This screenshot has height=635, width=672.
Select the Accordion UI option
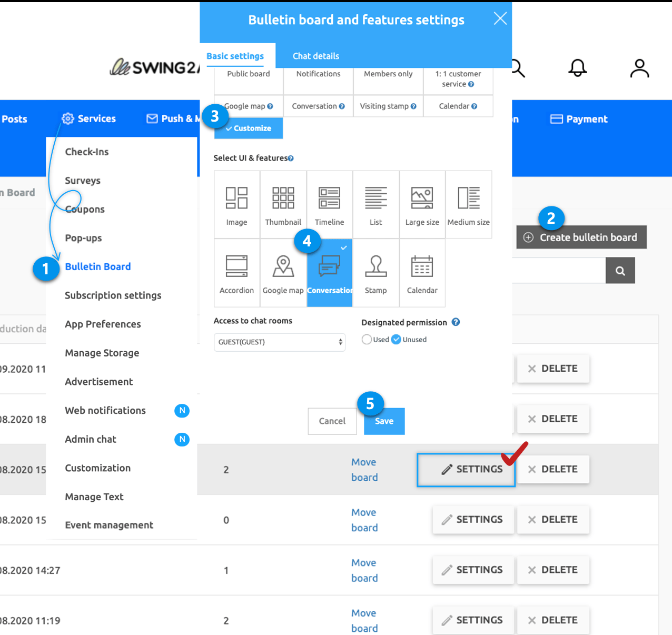tap(237, 273)
